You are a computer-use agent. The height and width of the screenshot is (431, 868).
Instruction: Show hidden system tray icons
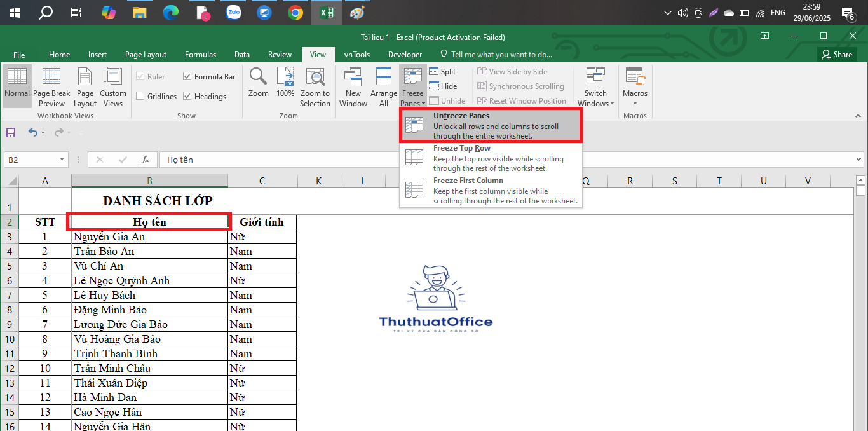(667, 13)
